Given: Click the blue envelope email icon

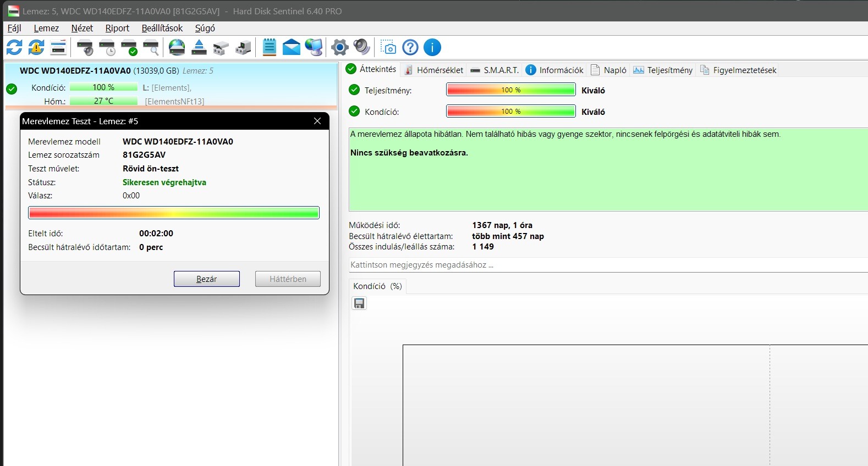Looking at the screenshot, I should [x=292, y=48].
